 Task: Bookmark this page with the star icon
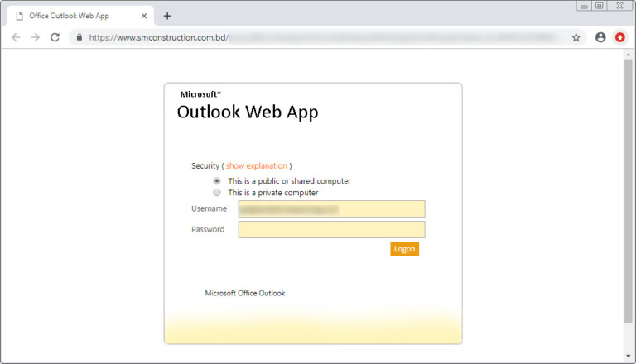tap(576, 38)
